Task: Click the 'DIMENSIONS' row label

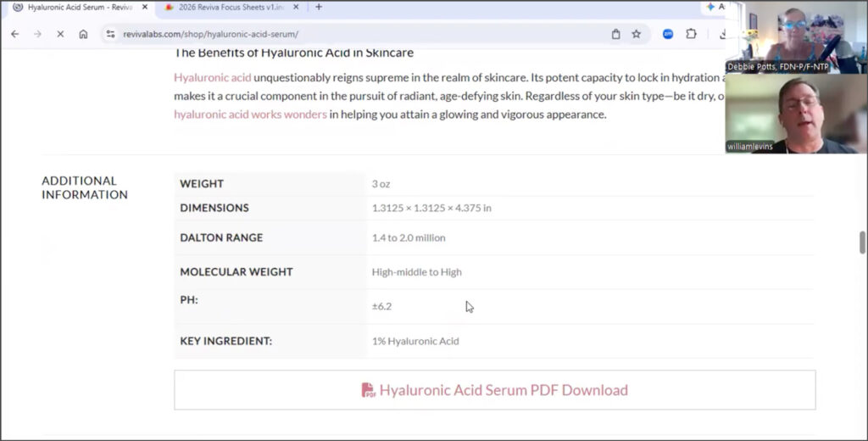Action: [214, 208]
